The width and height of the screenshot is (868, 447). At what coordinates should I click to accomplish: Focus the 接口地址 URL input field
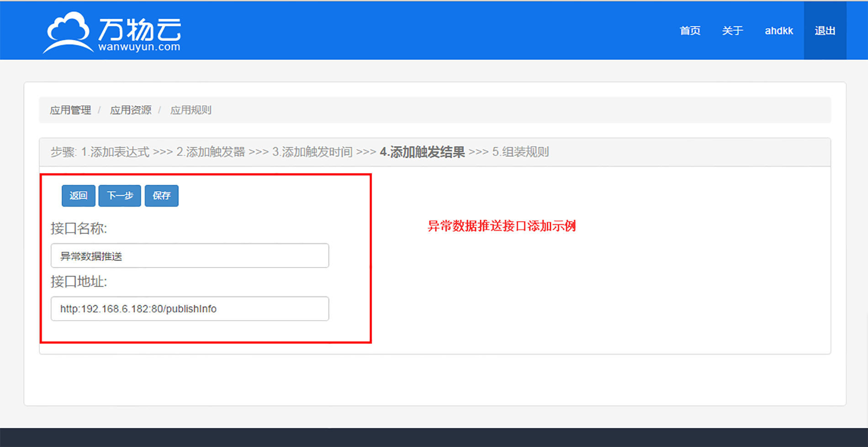190,309
